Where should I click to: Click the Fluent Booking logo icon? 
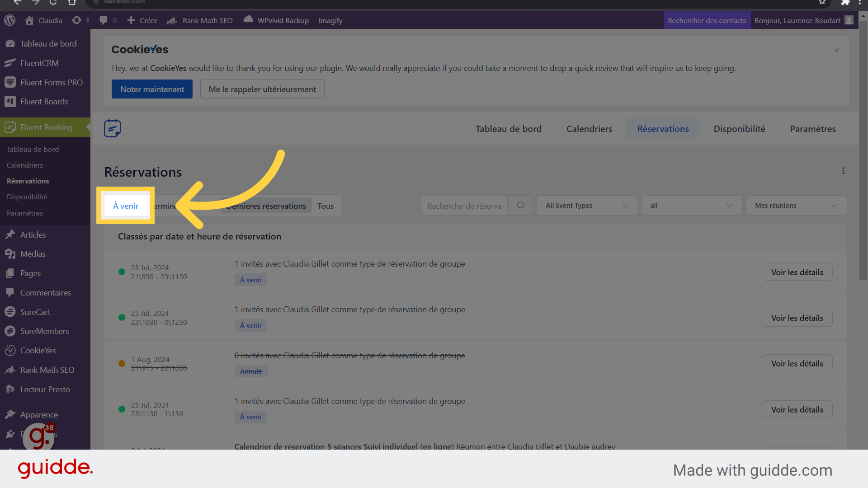(x=113, y=128)
